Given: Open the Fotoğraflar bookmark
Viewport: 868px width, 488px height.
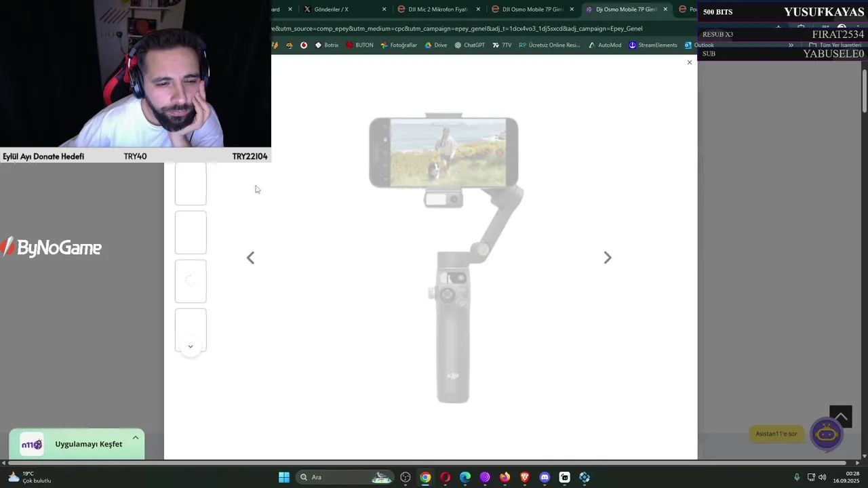Looking at the screenshot, I should coord(399,45).
